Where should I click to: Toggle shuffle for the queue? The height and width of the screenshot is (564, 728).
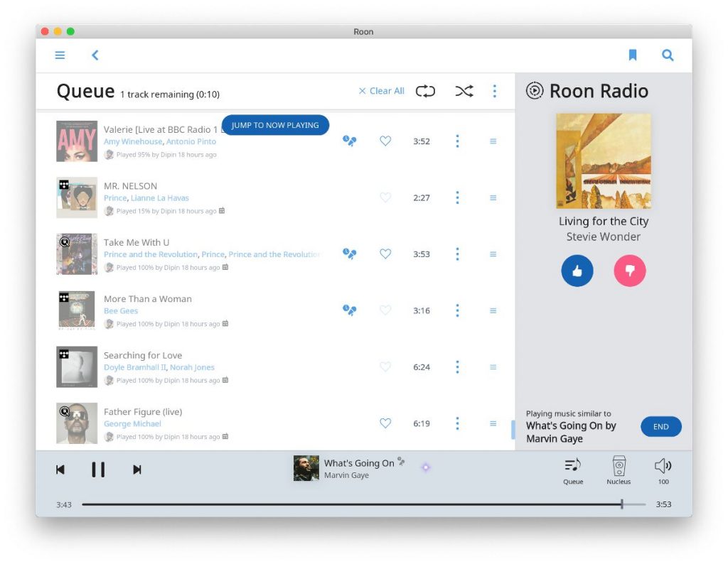[x=464, y=91]
